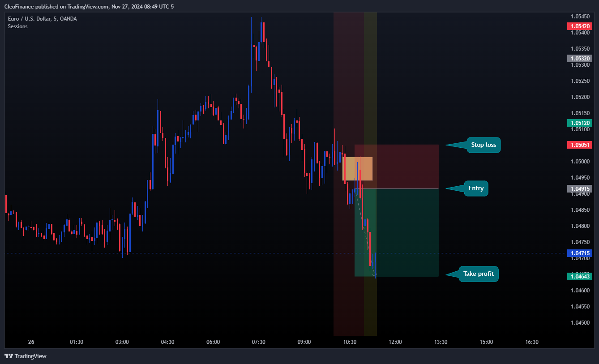
Task: Click the red 1.05051 stop price tag
Action: click(x=579, y=145)
